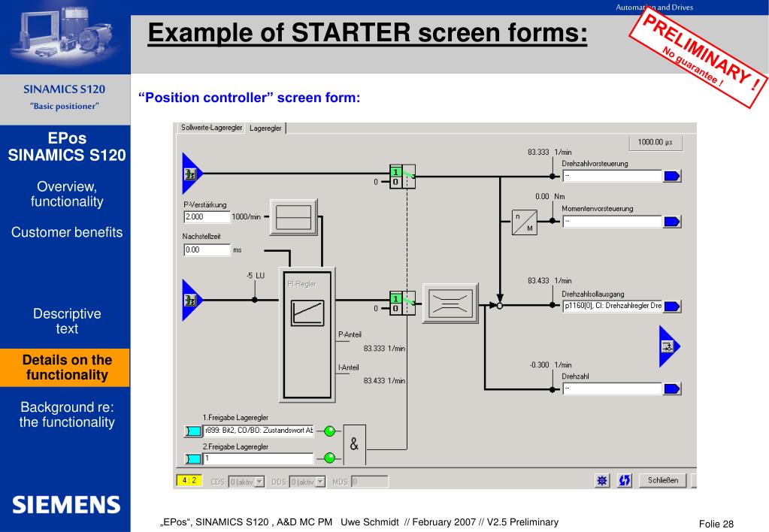
Task: Click the blue refresh arrows icon in bottom bar
Action: pos(625,480)
